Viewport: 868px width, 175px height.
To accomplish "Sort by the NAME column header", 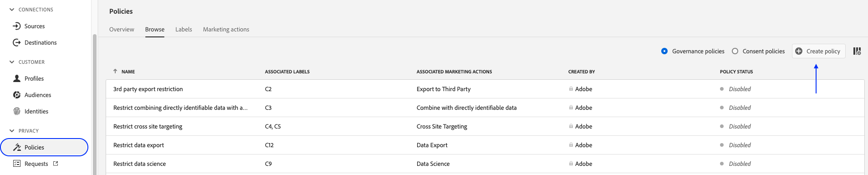I will 128,72.
